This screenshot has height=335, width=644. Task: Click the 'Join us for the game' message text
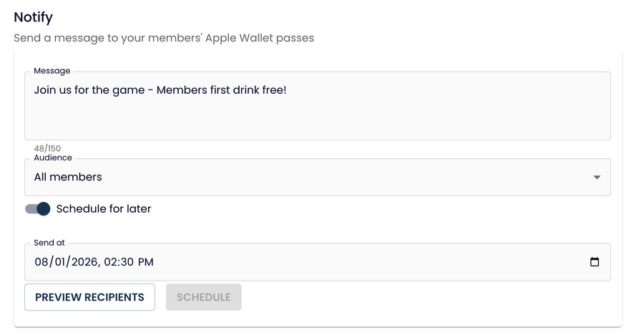click(89, 90)
